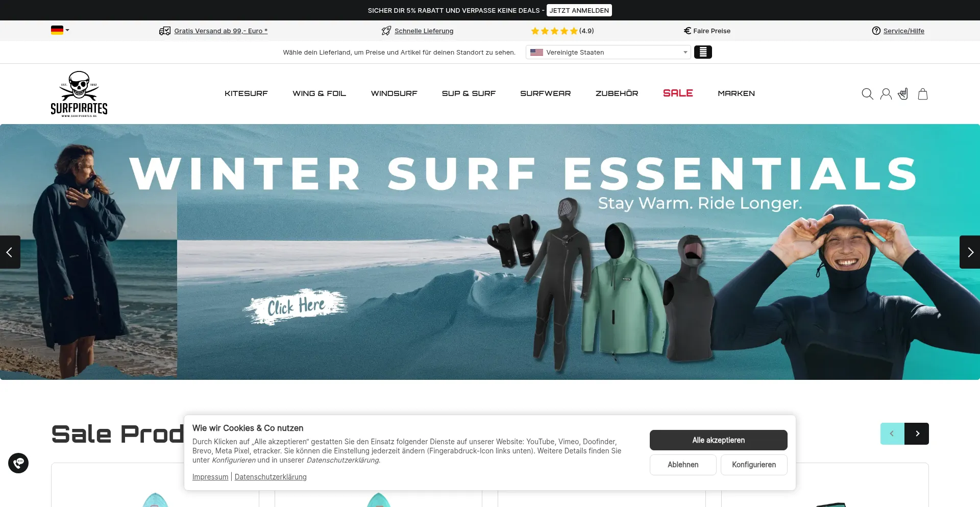Open the KITESURF menu
The height and width of the screenshot is (507, 980).
[246, 93]
